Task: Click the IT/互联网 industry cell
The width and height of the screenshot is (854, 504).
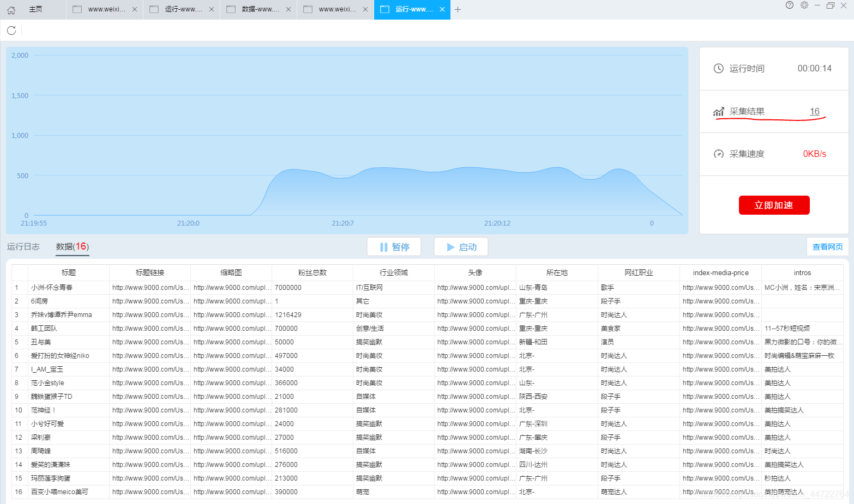Action: click(394, 288)
